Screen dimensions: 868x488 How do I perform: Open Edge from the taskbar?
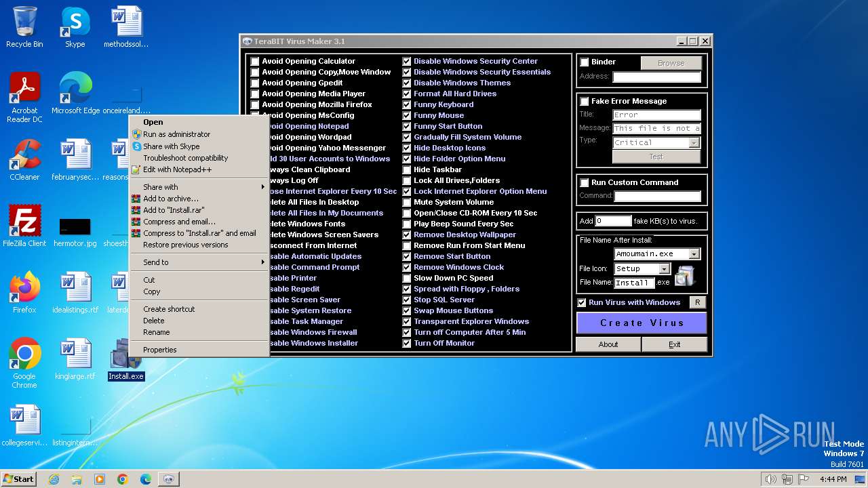[x=146, y=479]
